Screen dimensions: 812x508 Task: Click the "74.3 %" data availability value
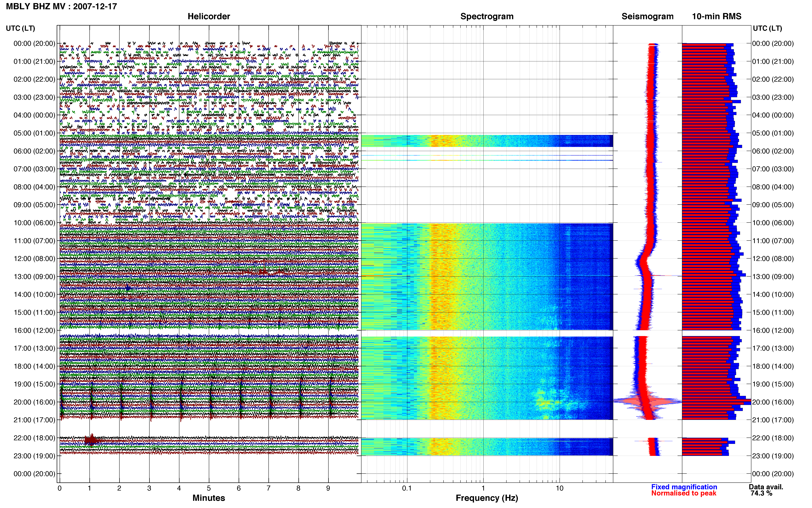761,493
